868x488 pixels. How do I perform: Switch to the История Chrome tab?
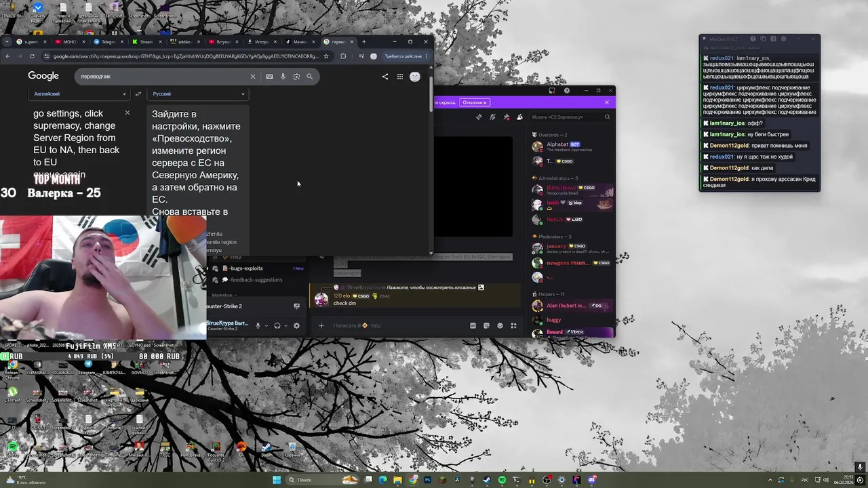coord(260,42)
